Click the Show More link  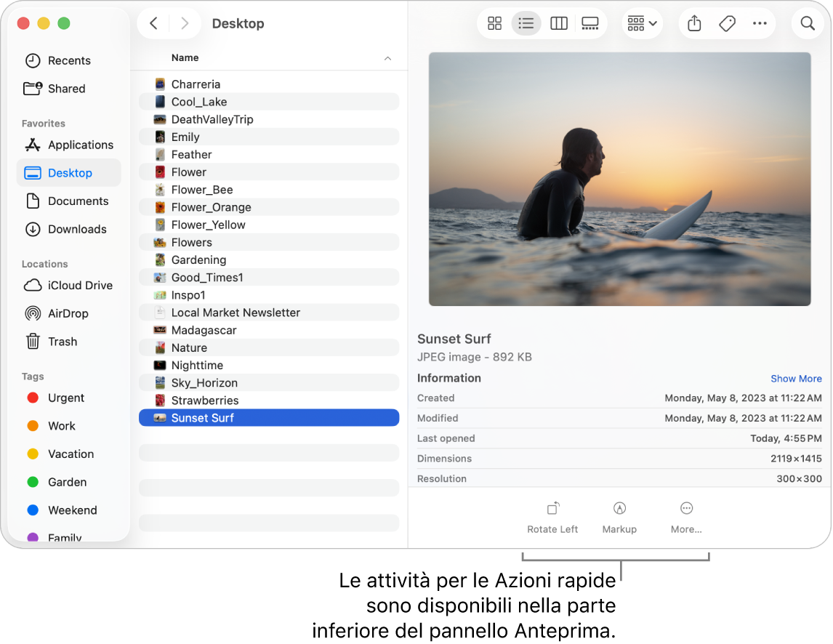[x=796, y=379]
